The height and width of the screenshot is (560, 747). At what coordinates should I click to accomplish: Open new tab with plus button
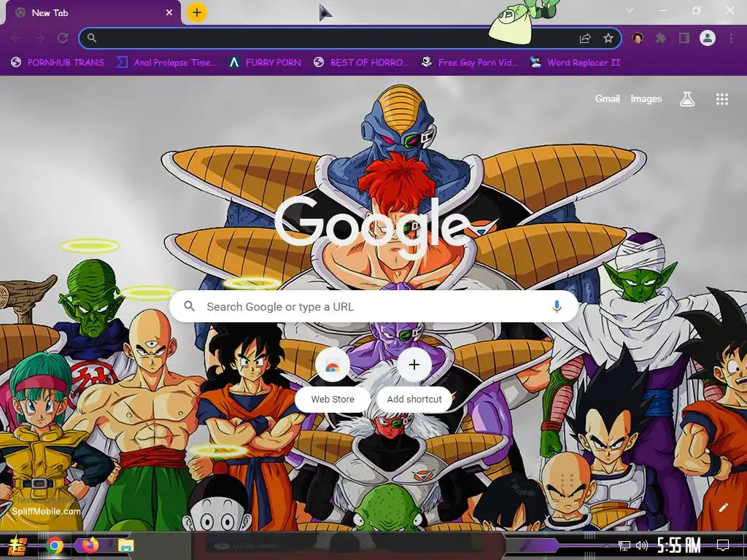197,12
